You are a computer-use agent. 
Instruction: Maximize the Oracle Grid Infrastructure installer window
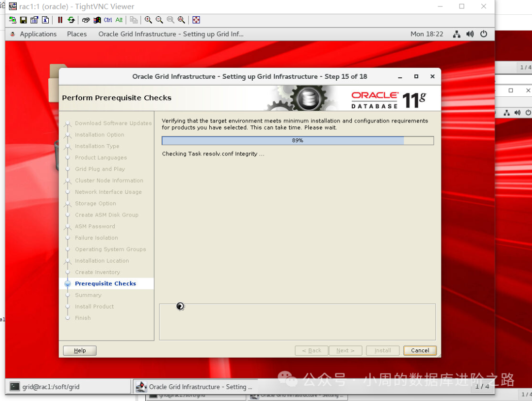pyautogui.click(x=416, y=77)
